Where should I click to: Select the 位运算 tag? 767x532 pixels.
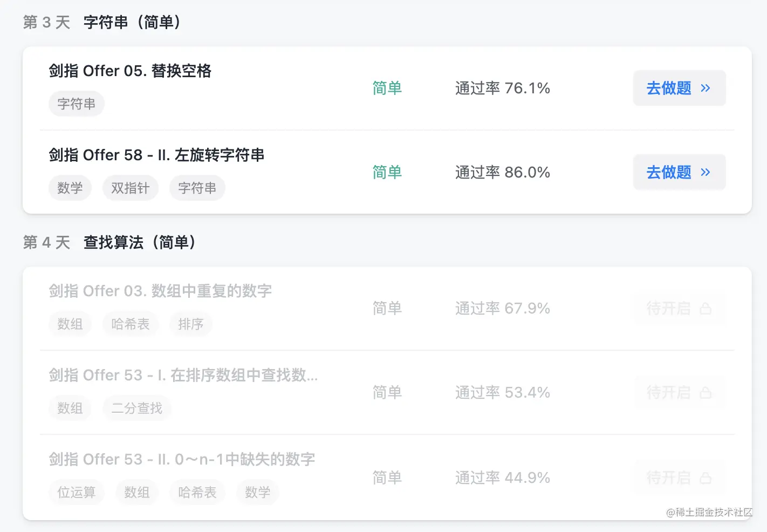click(77, 492)
